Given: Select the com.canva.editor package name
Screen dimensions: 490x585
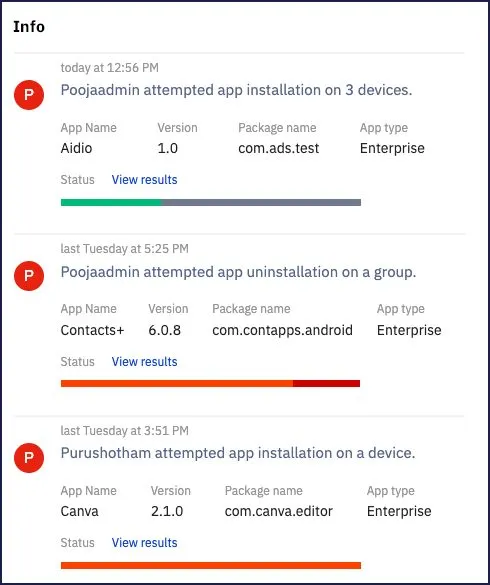Looking at the screenshot, I should click(x=278, y=511).
